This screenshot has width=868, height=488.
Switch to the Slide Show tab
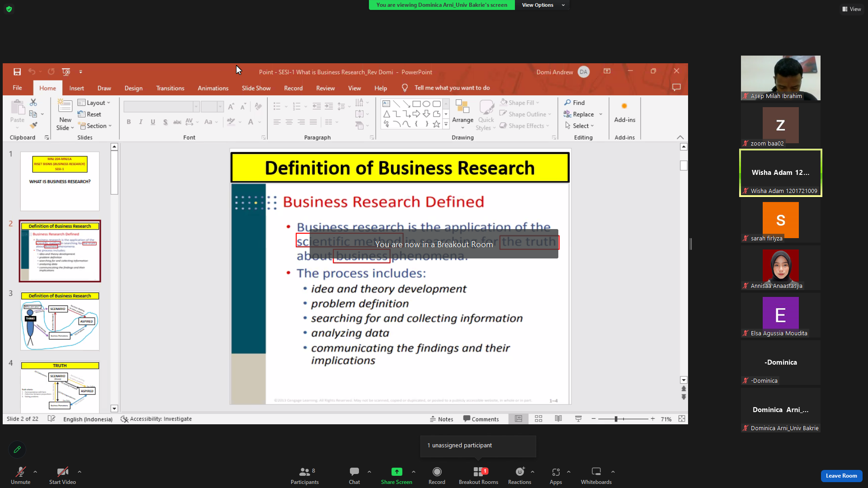pyautogui.click(x=256, y=88)
